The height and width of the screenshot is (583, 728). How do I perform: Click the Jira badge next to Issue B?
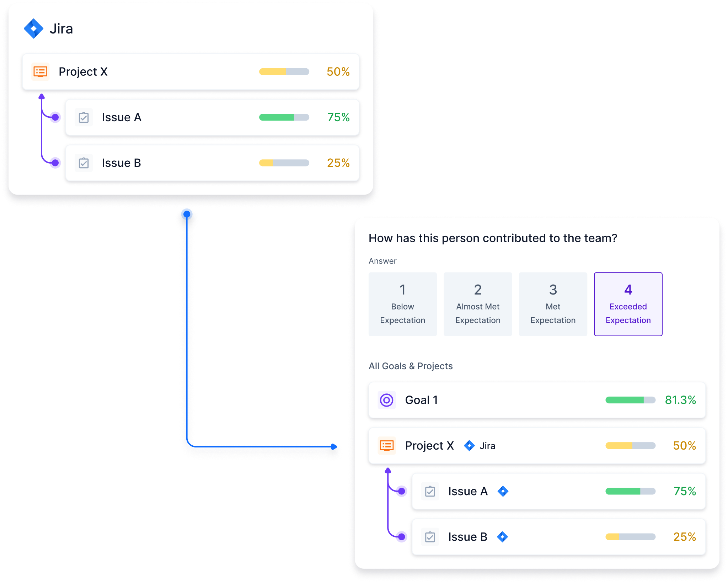(x=502, y=537)
